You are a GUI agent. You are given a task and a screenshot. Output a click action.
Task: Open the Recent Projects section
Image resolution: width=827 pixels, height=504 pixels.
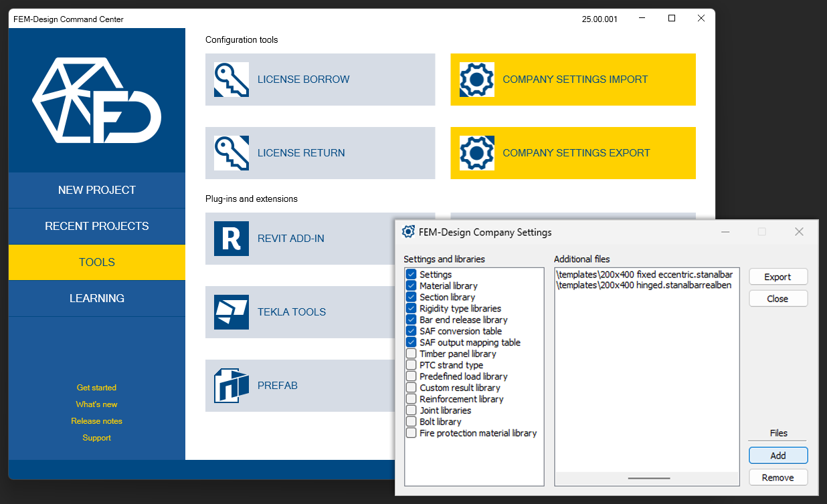pos(97,227)
